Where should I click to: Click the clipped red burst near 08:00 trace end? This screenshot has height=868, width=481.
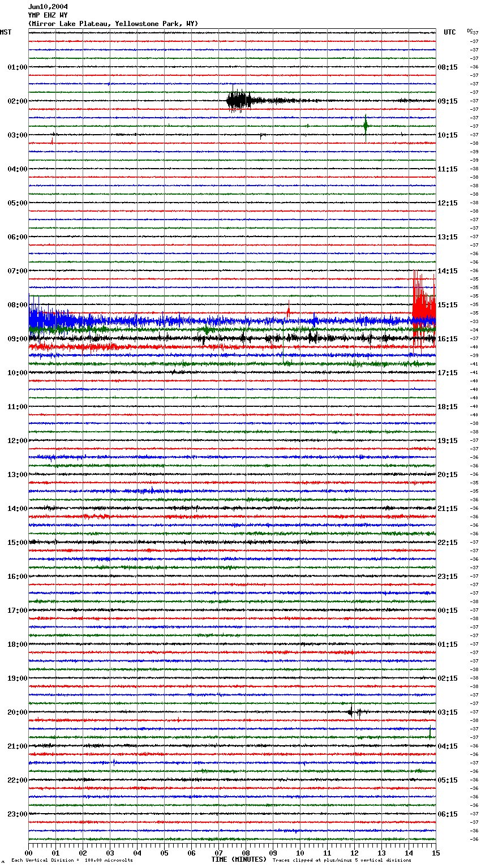pos(424,311)
